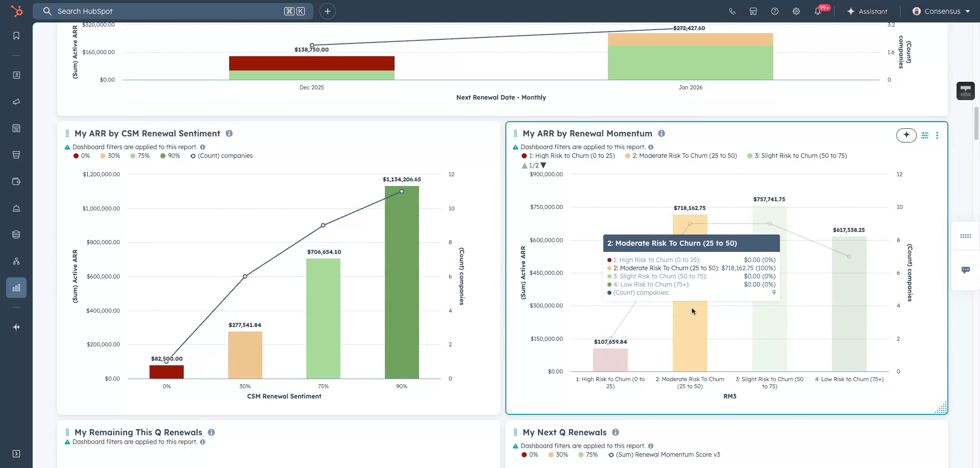Open the notifications bell
The image size is (980, 468).
818,11
